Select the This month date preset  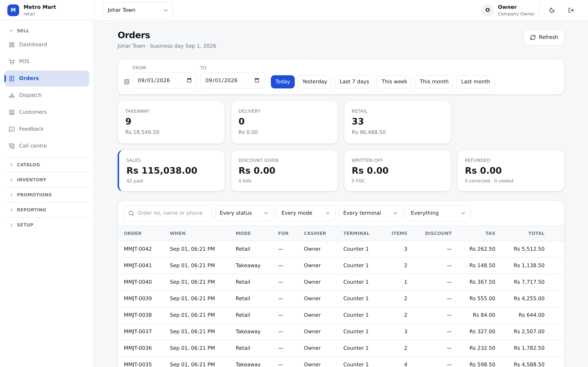click(x=434, y=82)
